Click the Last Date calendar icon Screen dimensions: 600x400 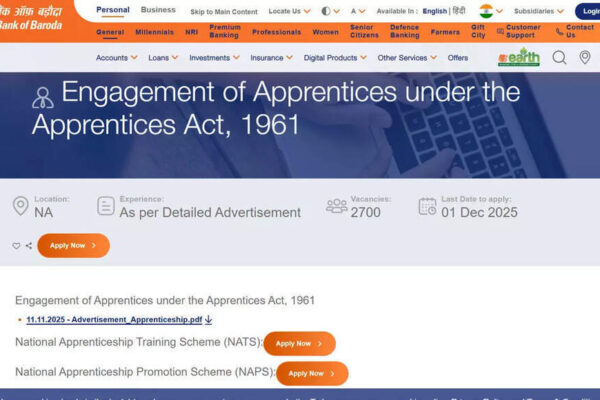[427, 206]
